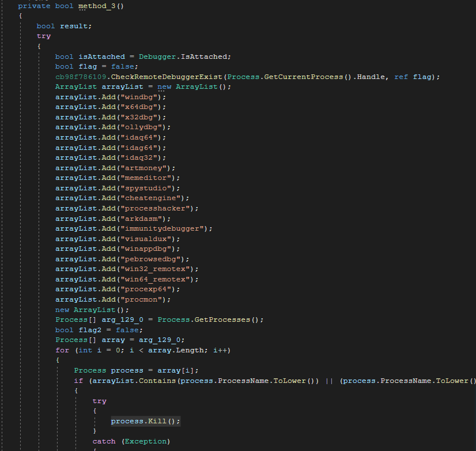Click the "spystudio" string literal
This screenshot has height=451, width=476.
point(146,188)
